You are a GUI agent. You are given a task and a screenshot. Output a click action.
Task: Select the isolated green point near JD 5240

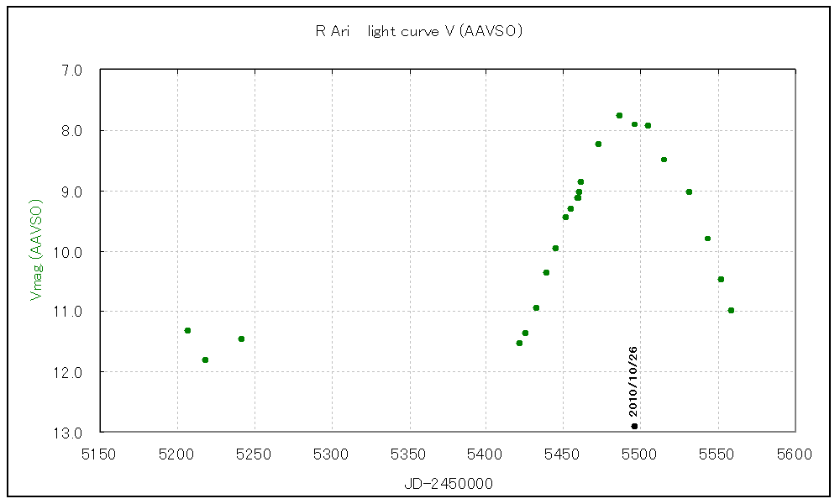[241, 339]
